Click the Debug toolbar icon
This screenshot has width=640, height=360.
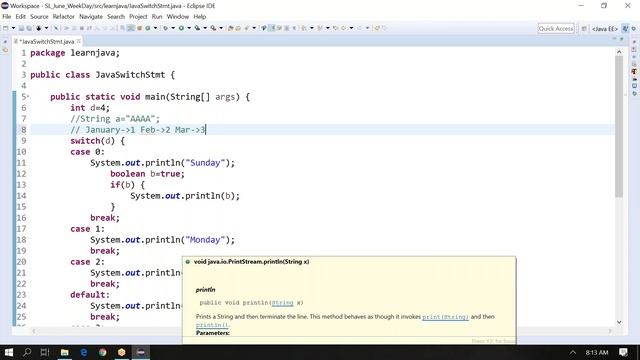pyautogui.click(x=165, y=28)
